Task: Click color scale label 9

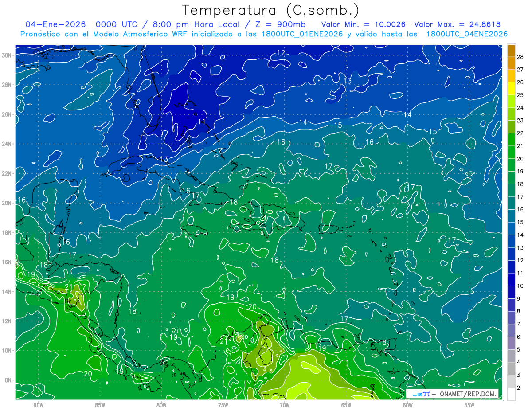Action: (519, 299)
